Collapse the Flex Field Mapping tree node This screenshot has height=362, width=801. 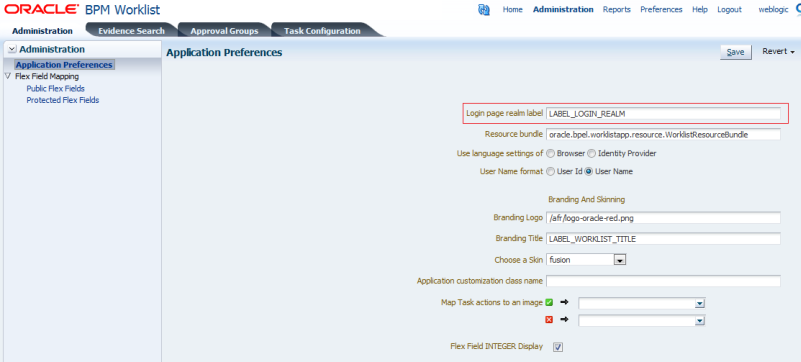tap(7, 76)
